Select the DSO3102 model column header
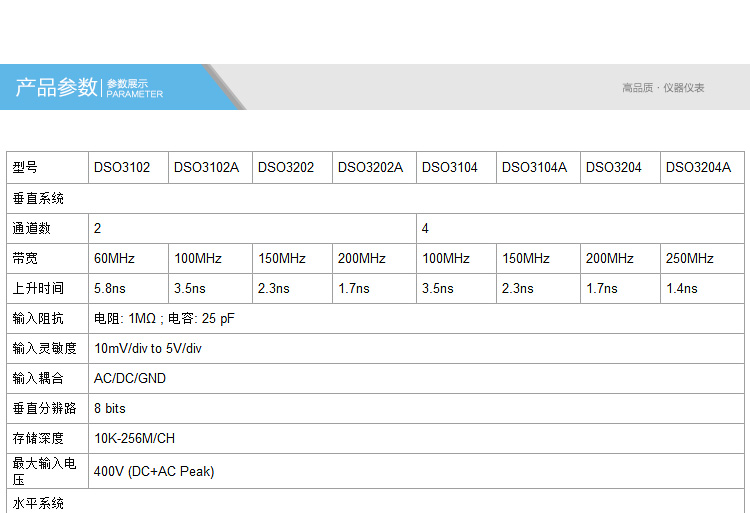The width and height of the screenshot is (750, 513). 122,168
